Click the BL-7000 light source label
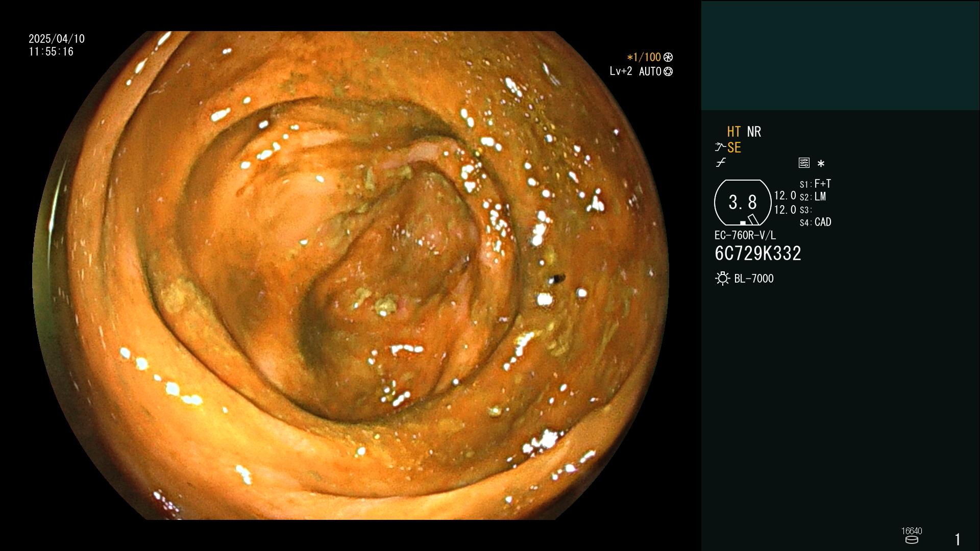 (754, 279)
